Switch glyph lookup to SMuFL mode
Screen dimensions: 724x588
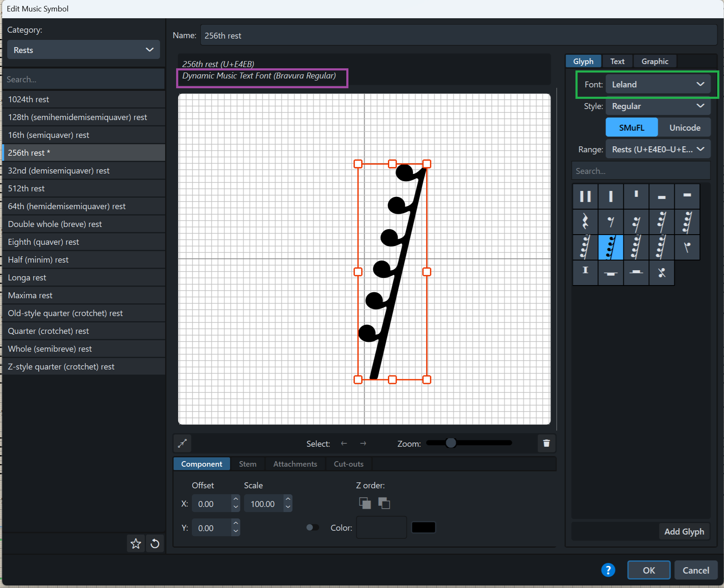[x=631, y=127]
